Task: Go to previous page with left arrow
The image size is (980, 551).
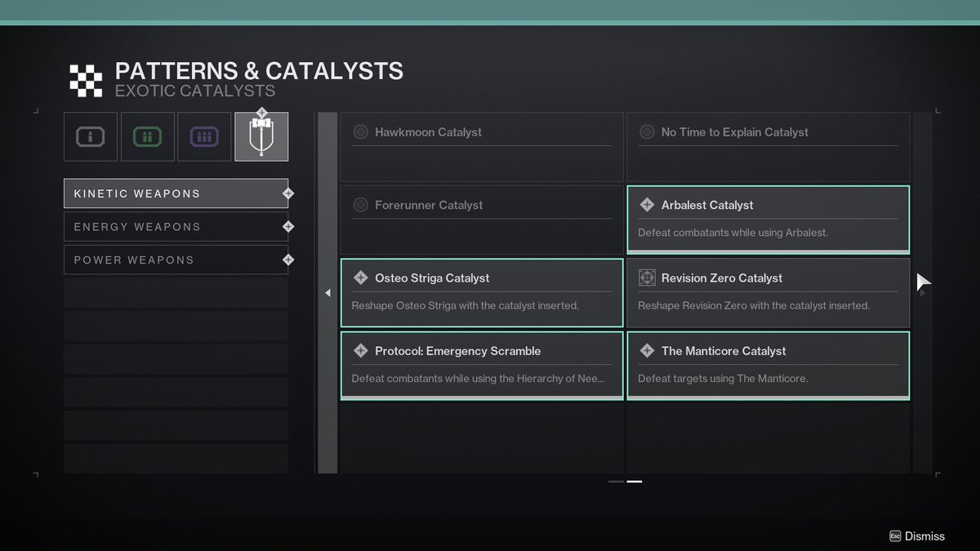Action: point(327,293)
